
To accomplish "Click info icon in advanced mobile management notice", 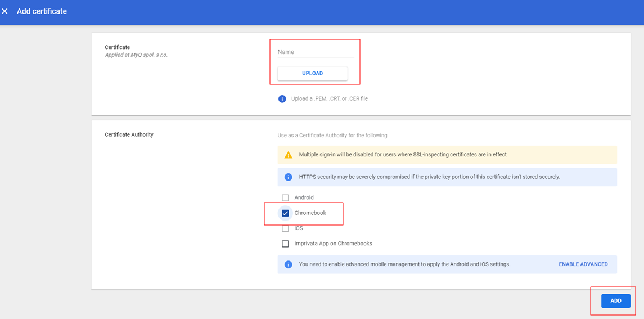I will click(288, 264).
